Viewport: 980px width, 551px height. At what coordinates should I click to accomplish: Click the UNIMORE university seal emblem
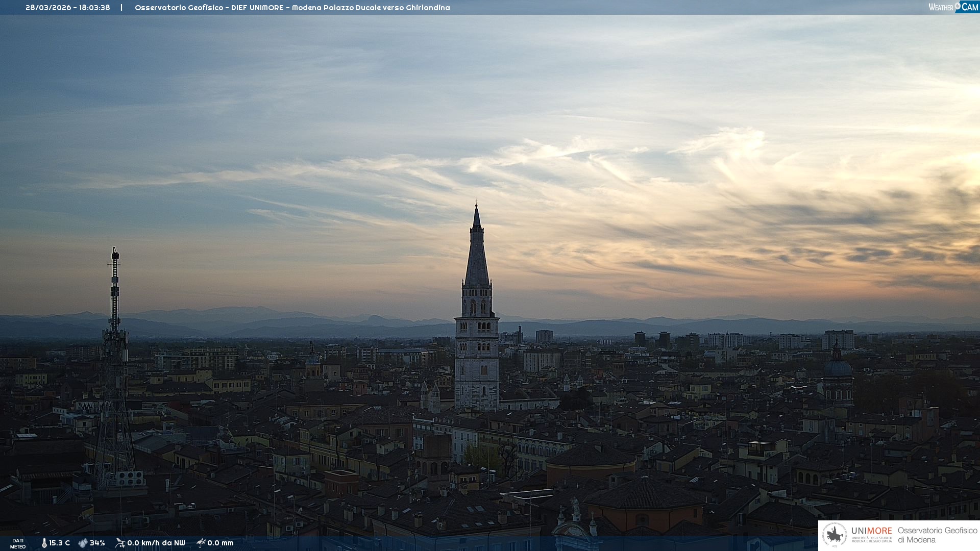point(835,535)
